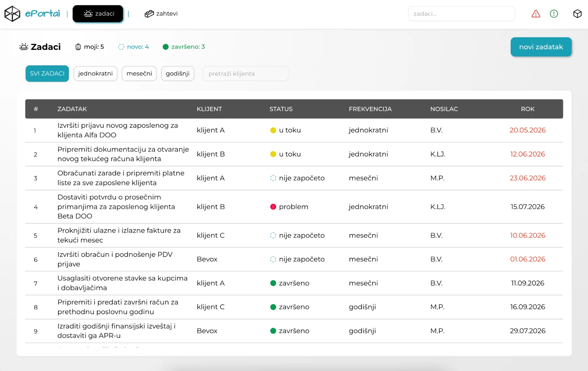
Task: Open task Izraditi godišnji finansijski izveštaj
Action: click(x=117, y=331)
